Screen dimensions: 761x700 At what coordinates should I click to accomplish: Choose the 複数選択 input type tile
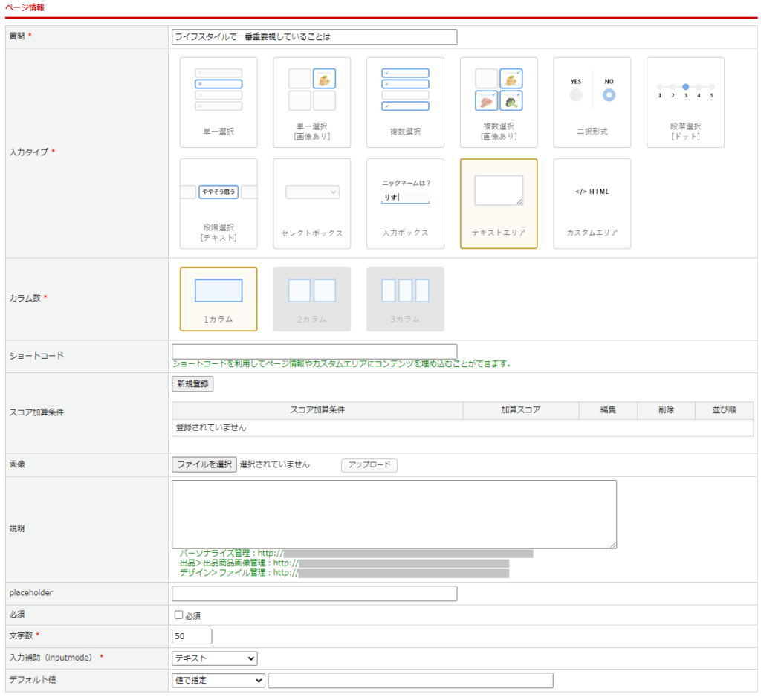point(405,103)
